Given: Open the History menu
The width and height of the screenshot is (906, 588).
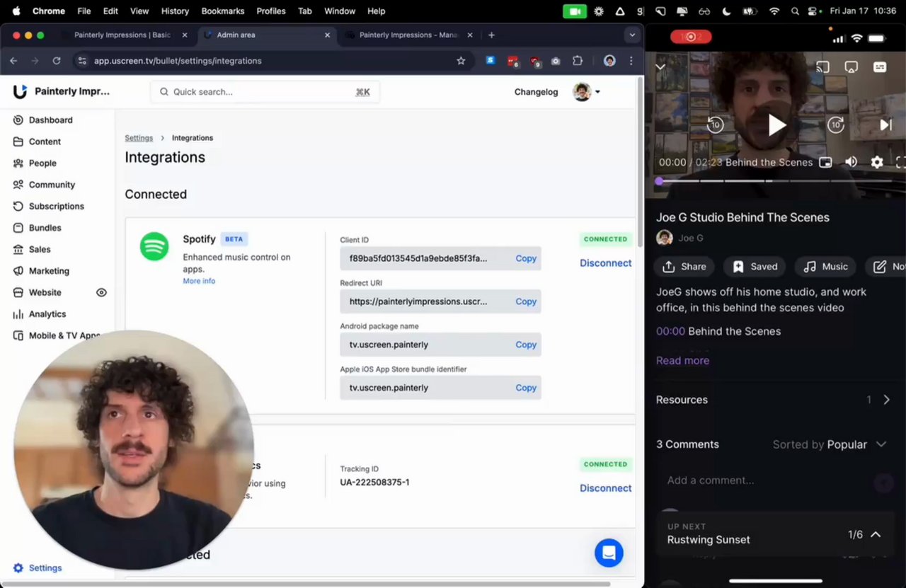Looking at the screenshot, I should pos(175,11).
